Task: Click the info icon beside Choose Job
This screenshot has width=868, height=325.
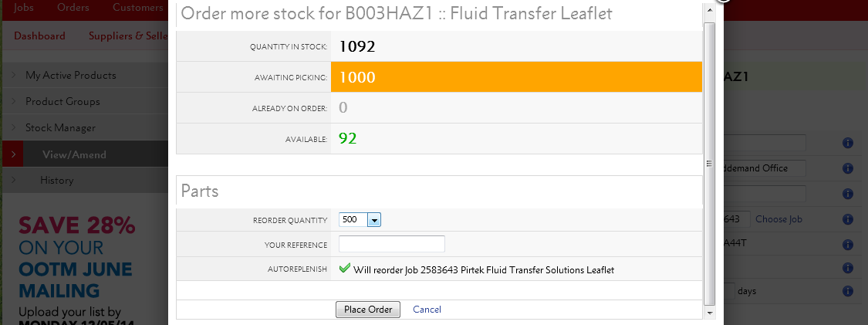Action: click(x=847, y=219)
